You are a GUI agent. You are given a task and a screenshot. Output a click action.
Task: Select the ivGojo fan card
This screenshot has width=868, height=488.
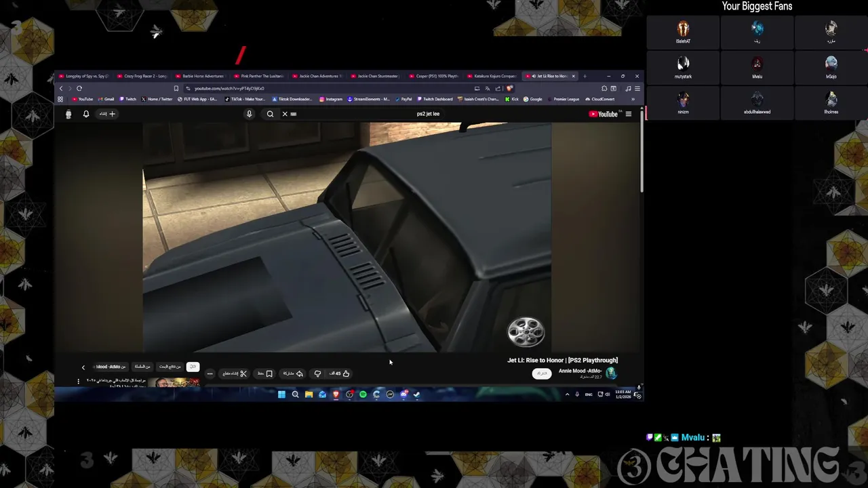(x=831, y=67)
